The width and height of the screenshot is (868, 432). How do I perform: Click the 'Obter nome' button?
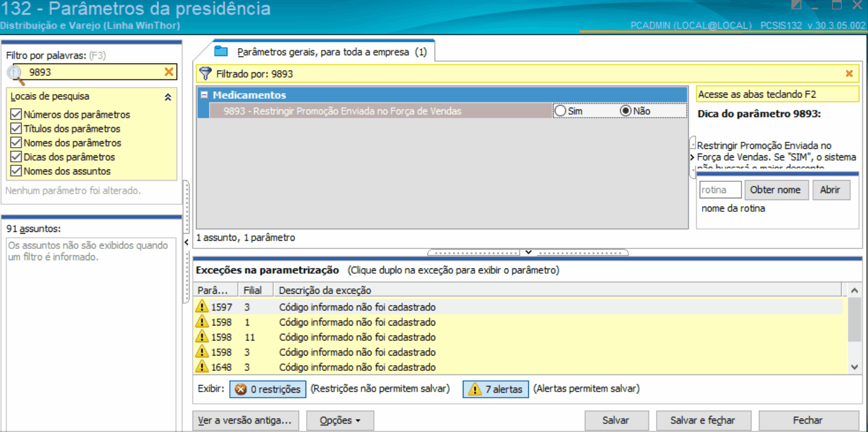[776, 190]
